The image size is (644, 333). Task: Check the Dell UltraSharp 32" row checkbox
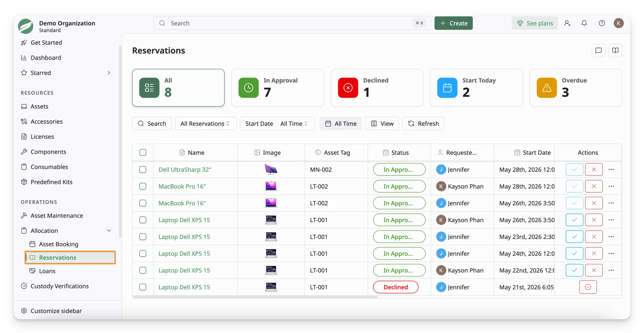[143, 170]
